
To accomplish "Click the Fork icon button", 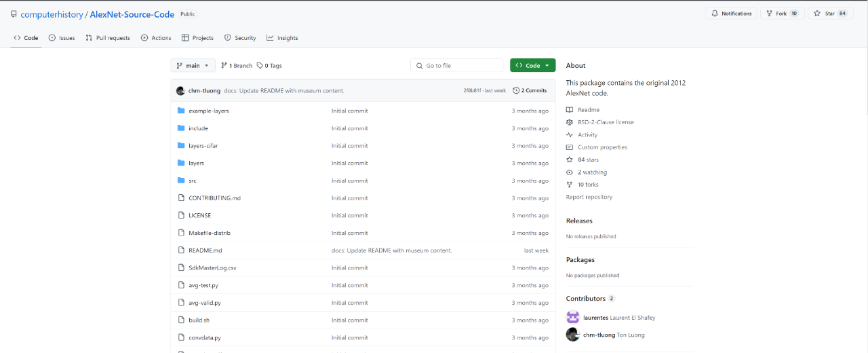I will click(769, 14).
